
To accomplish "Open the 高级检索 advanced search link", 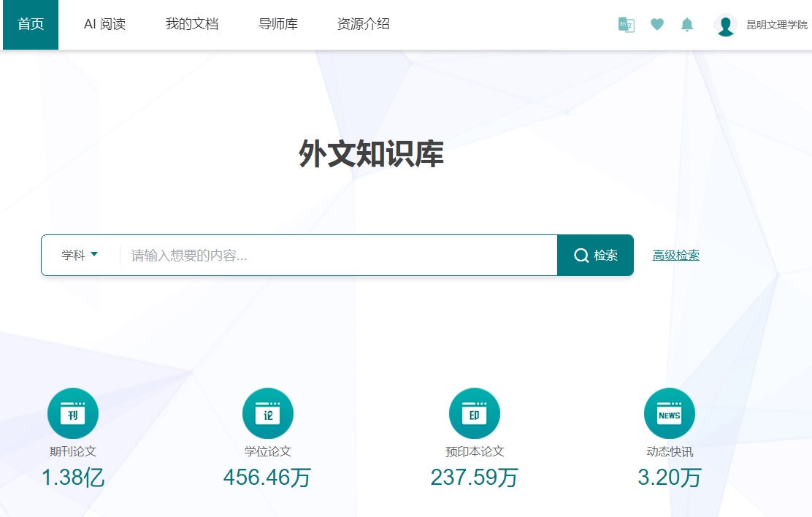I will pyautogui.click(x=675, y=256).
